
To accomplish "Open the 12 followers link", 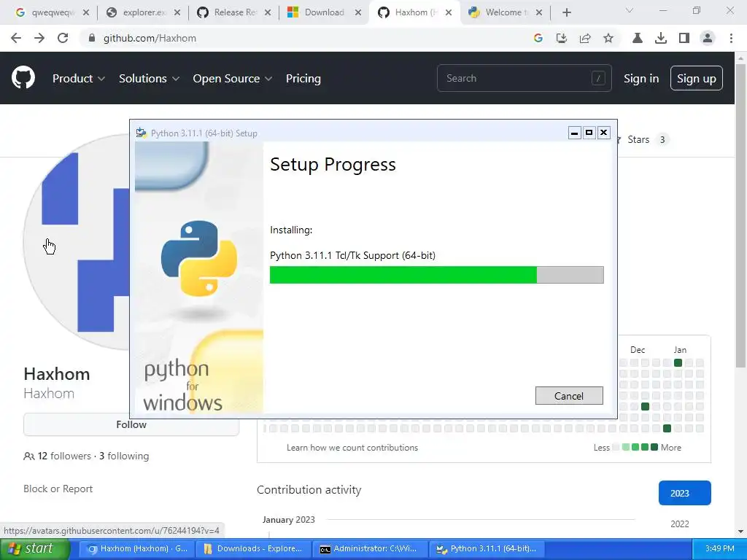I will click(x=64, y=456).
